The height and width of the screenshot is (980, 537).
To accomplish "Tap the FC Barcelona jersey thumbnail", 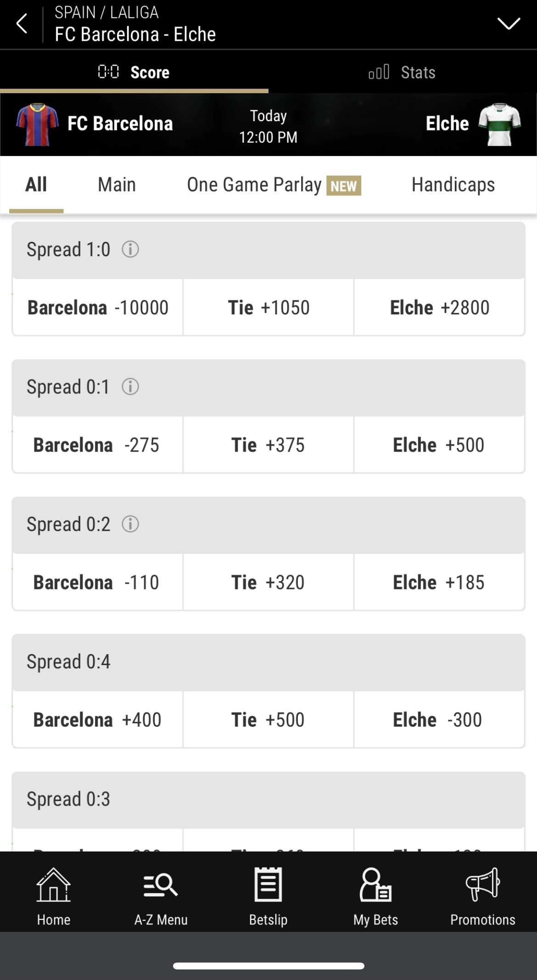I will [37, 124].
